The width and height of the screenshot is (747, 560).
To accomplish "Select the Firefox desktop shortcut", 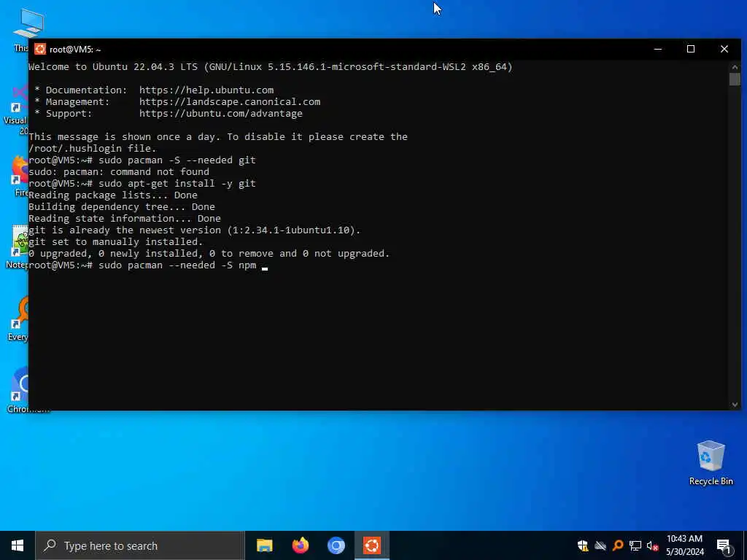I will [x=20, y=176].
